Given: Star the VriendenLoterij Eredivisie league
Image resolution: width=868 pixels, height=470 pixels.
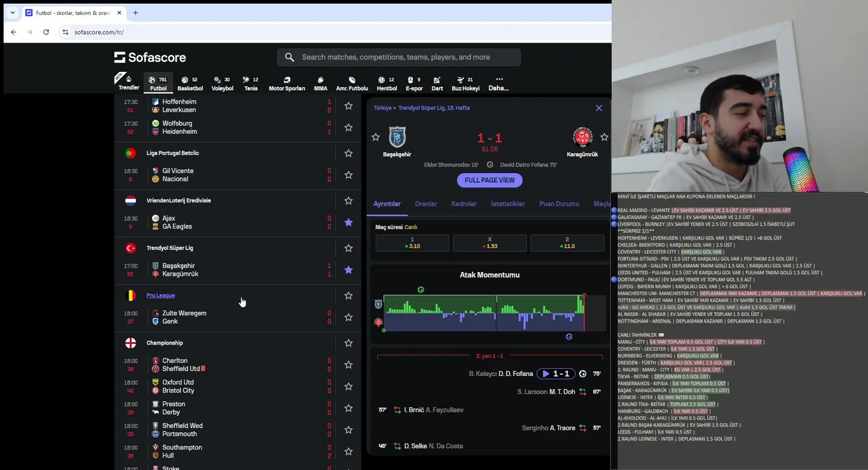Looking at the screenshot, I should (348, 200).
